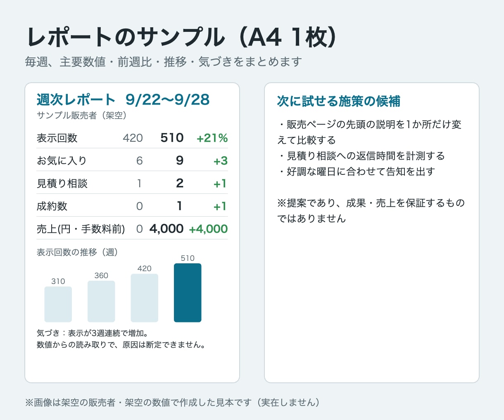The height and width of the screenshot is (420, 504).
Task: Click the subtitle starting with 毎週、主要数値
Action: (x=164, y=62)
